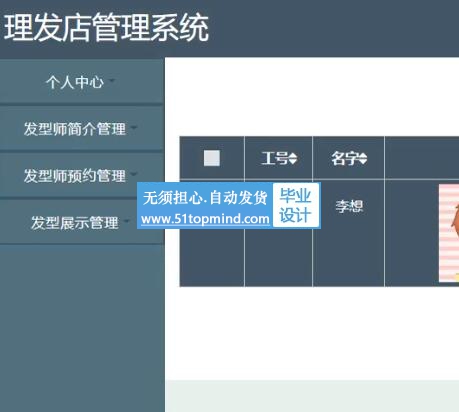Click the 名字 column header label

point(345,158)
